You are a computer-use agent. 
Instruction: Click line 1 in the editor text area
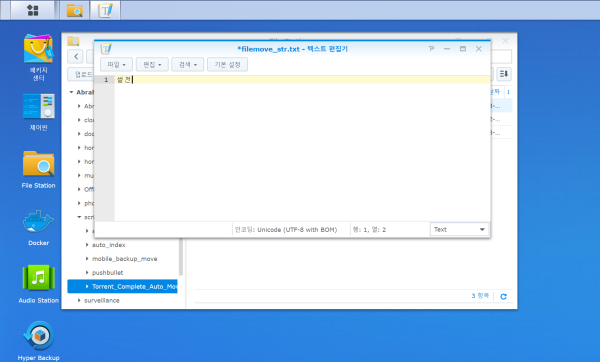(302, 80)
